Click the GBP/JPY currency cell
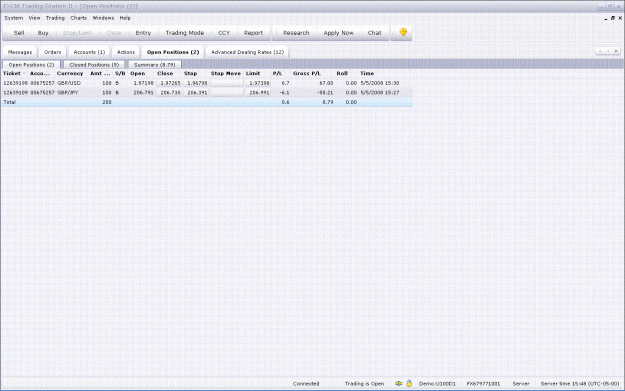Image resolution: width=625 pixels, height=391 pixels. tap(68, 92)
